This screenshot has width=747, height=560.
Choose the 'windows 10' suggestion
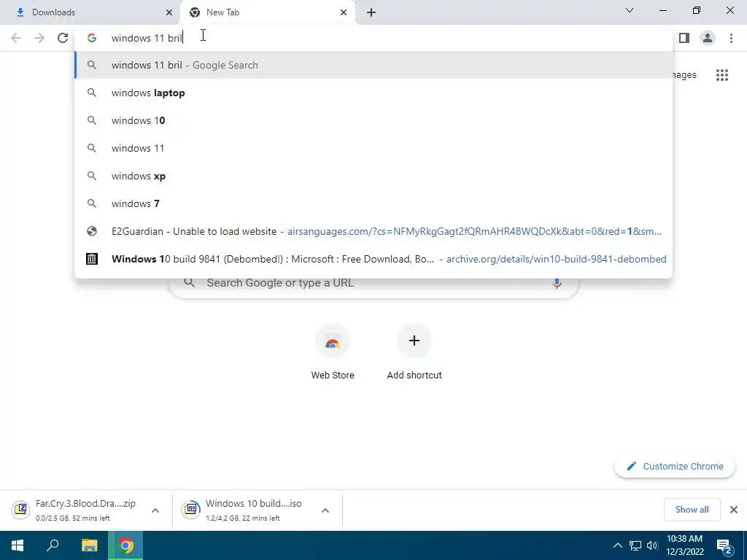373,120
